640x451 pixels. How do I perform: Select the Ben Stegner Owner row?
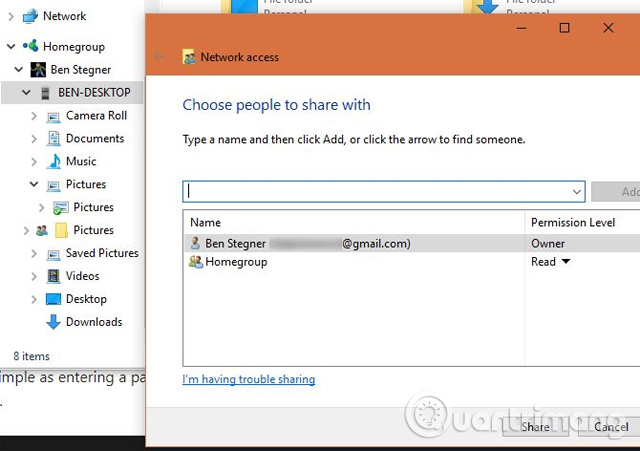click(412, 243)
